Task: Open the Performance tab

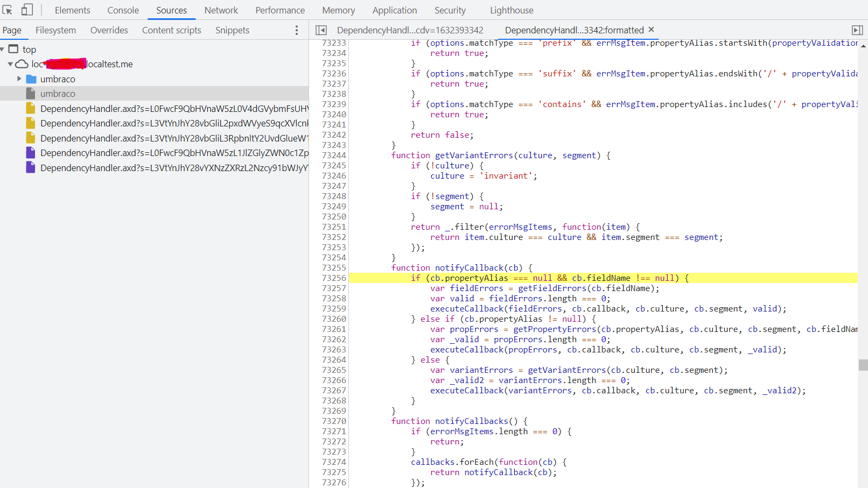Action: click(280, 10)
